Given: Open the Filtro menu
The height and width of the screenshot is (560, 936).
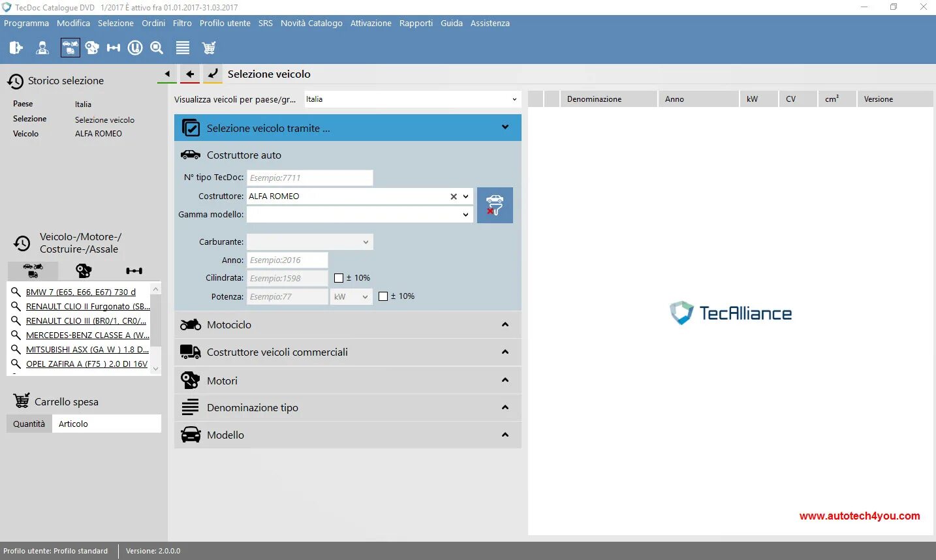Looking at the screenshot, I should (182, 23).
